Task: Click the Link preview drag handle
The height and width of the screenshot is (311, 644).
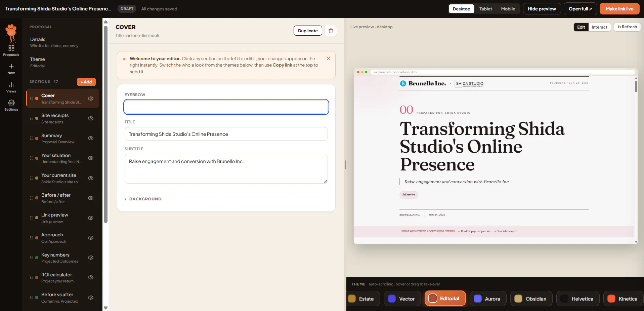Action: [x=31, y=218]
